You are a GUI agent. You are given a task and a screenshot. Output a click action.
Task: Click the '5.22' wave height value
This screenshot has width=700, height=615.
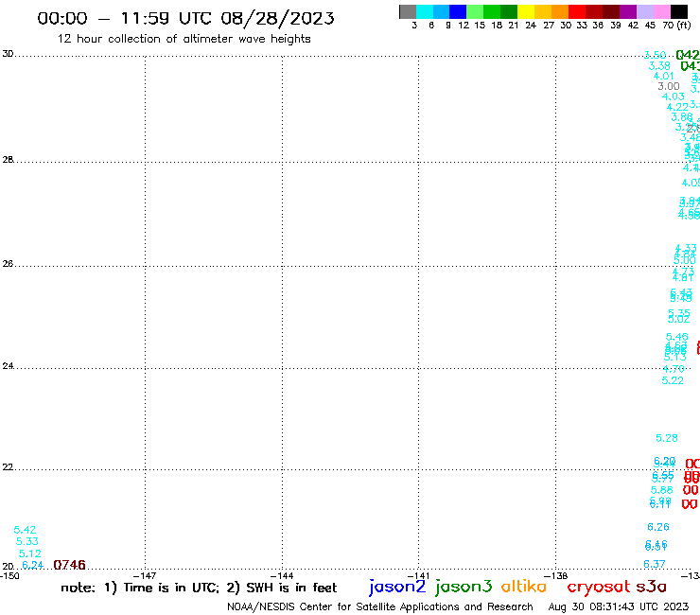click(x=673, y=380)
